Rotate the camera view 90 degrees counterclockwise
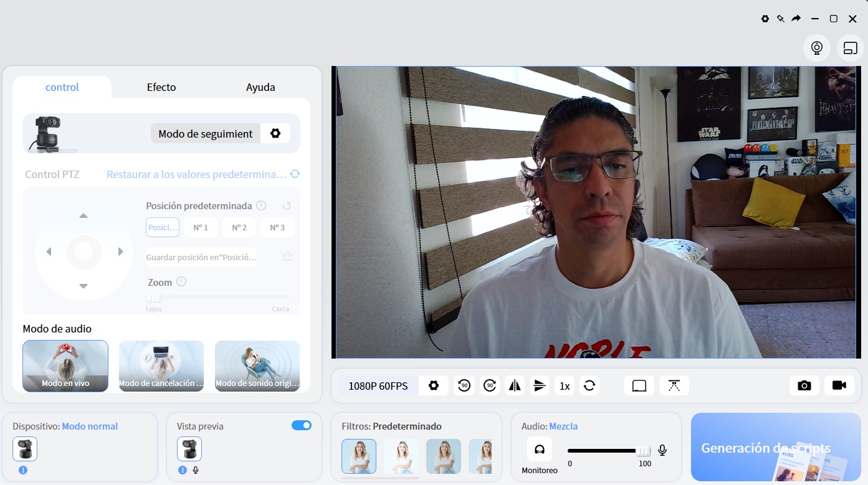The height and width of the screenshot is (485, 868). point(464,385)
